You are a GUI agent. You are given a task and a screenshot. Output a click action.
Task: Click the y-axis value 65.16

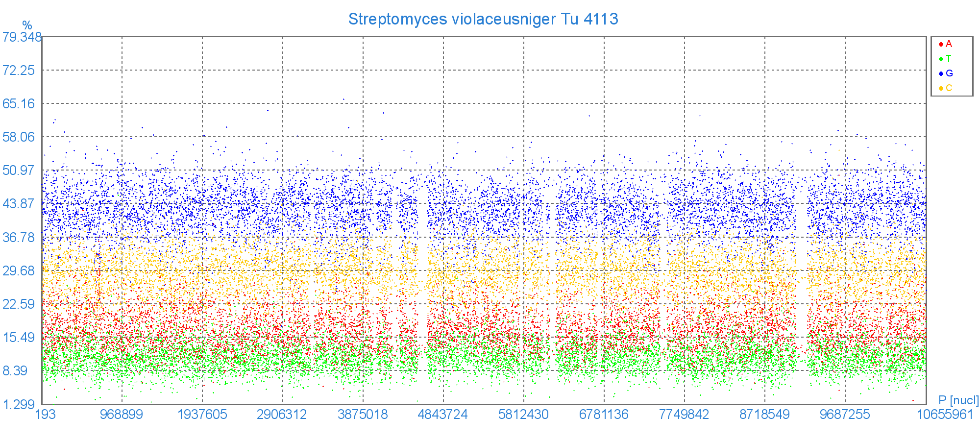click(x=19, y=104)
